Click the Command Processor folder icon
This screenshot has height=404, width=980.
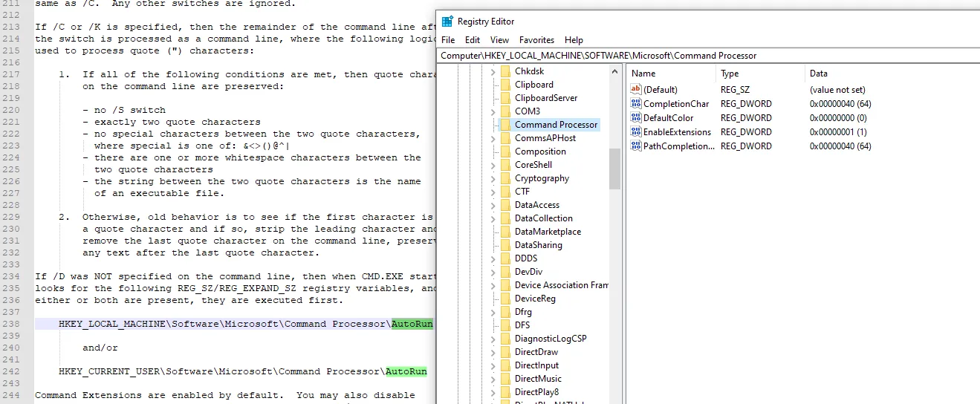pyautogui.click(x=505, y=125)
